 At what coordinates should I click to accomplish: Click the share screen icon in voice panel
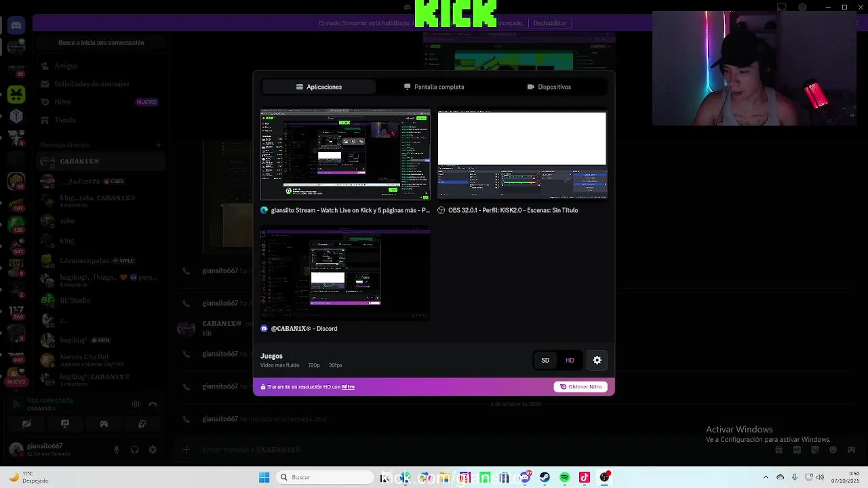65,424
